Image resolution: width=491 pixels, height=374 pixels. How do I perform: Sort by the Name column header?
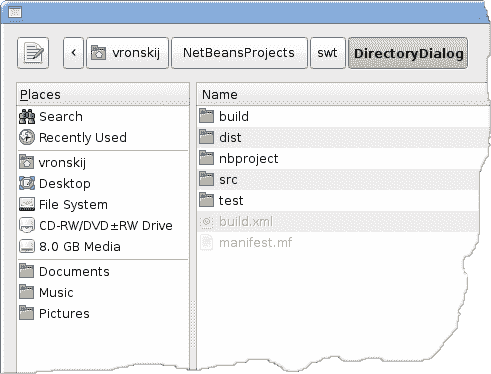(343, 95)
